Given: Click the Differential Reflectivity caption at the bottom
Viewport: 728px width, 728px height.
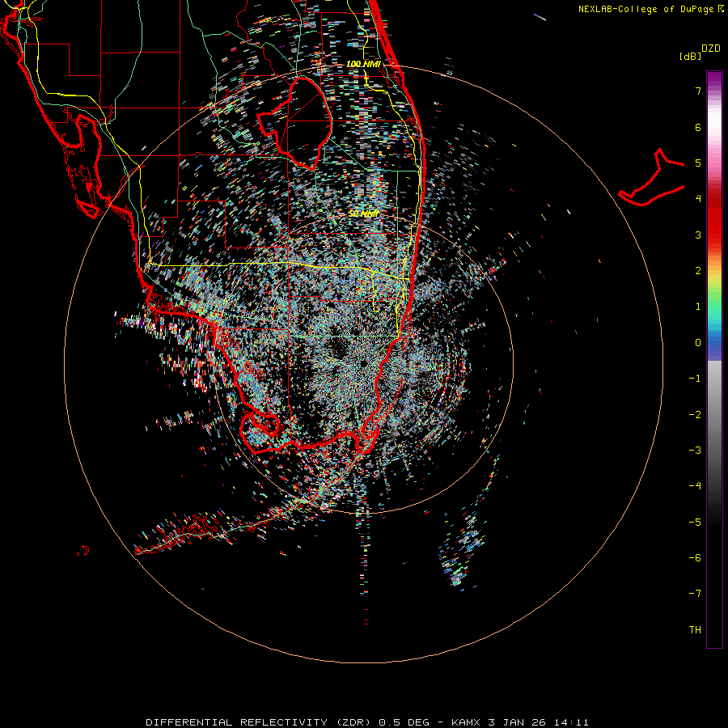Looking at the screenshot, I should click(x=366, y=722).
